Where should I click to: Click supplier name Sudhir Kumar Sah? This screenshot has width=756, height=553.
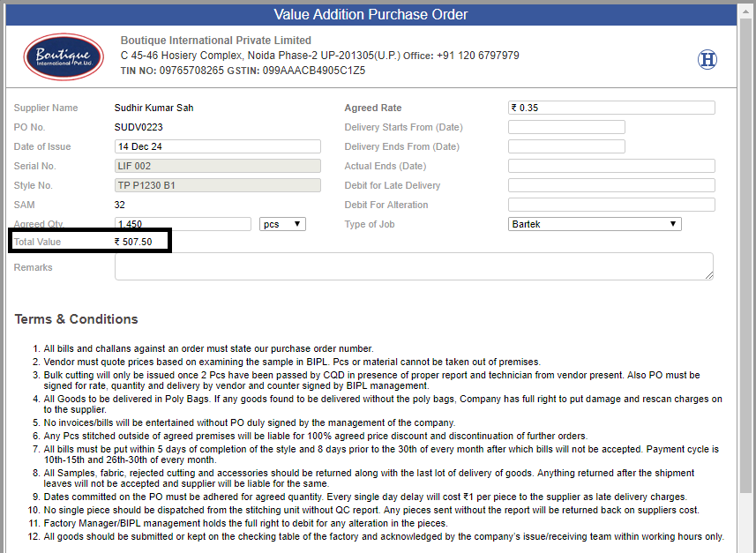[153, 108]
